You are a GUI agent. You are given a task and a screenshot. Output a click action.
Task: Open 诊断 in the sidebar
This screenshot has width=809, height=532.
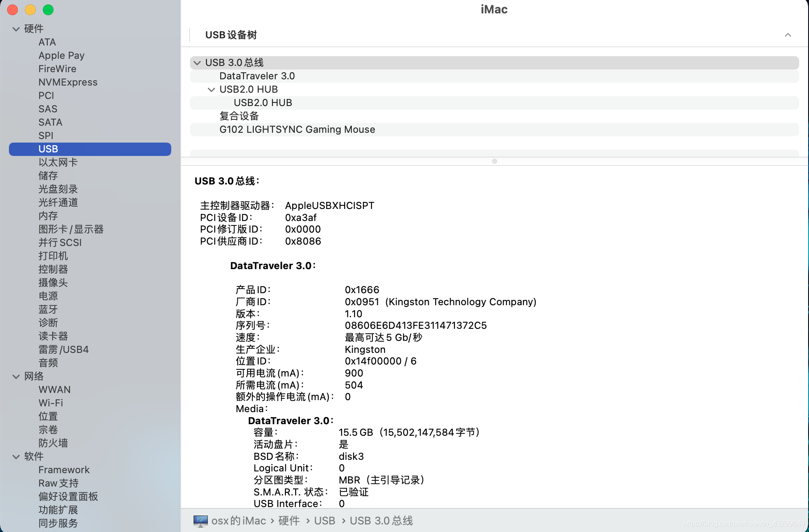[x=48, y=323]
